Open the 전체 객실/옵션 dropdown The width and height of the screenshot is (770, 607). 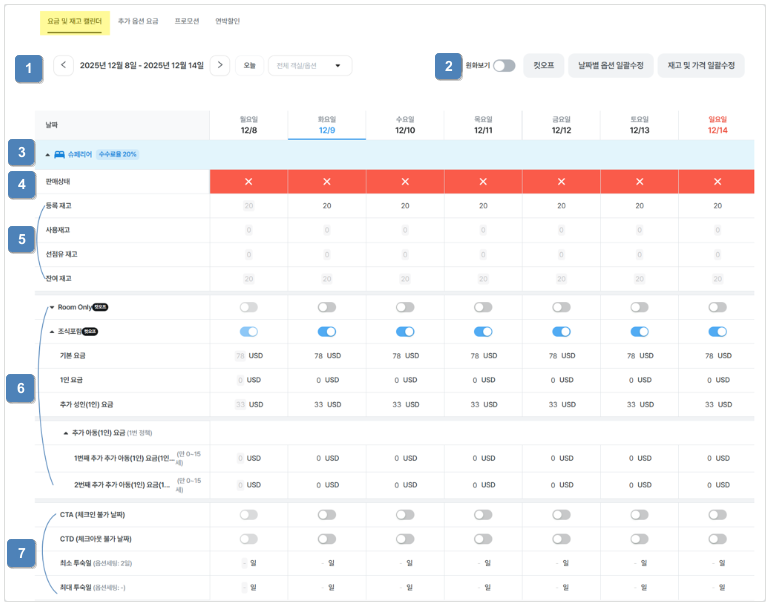tap(309, 66)
